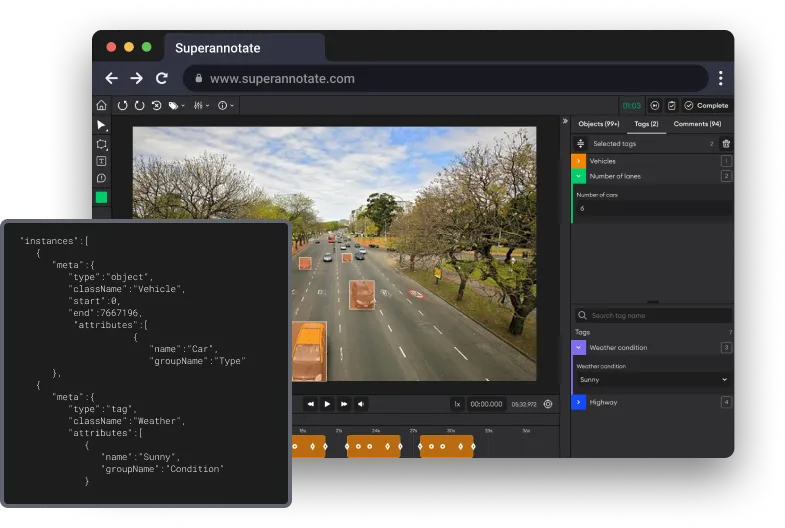Select the text tool
The height and width of the screenshot is (528, 785).
101,161
